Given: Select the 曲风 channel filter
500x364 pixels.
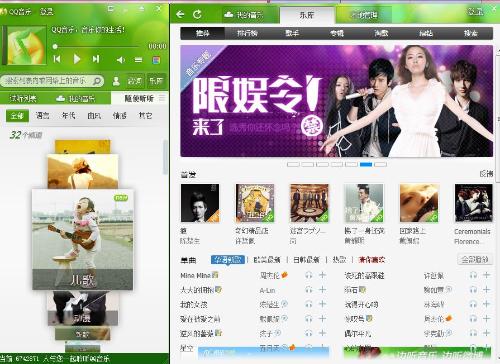Looking at the screenshot, I should pyautogui.click(x=94, y=116).
